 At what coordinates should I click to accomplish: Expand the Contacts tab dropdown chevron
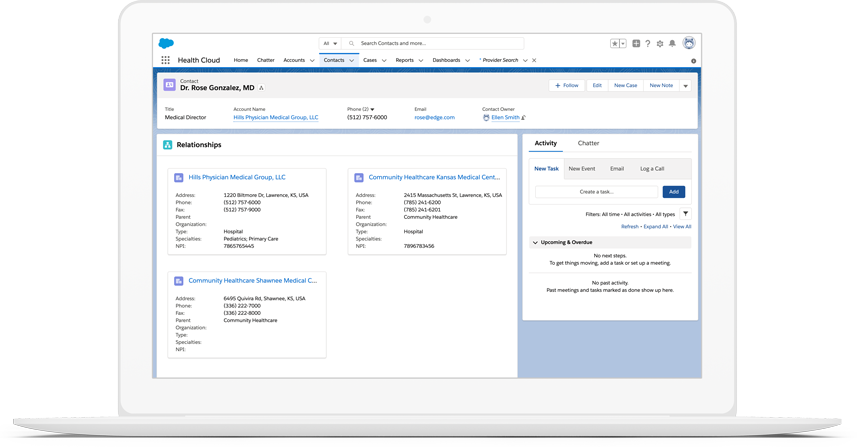(351, 61)
